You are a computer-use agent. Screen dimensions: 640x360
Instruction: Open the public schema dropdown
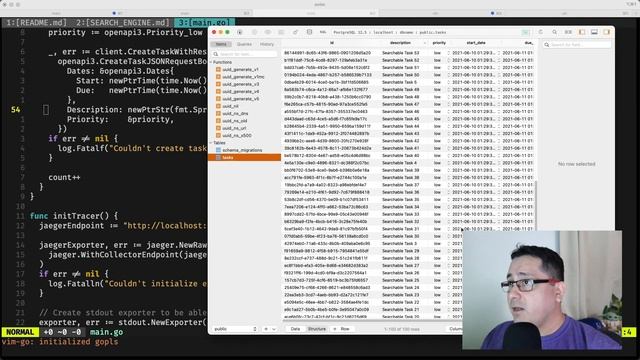[x=235, y=329]
